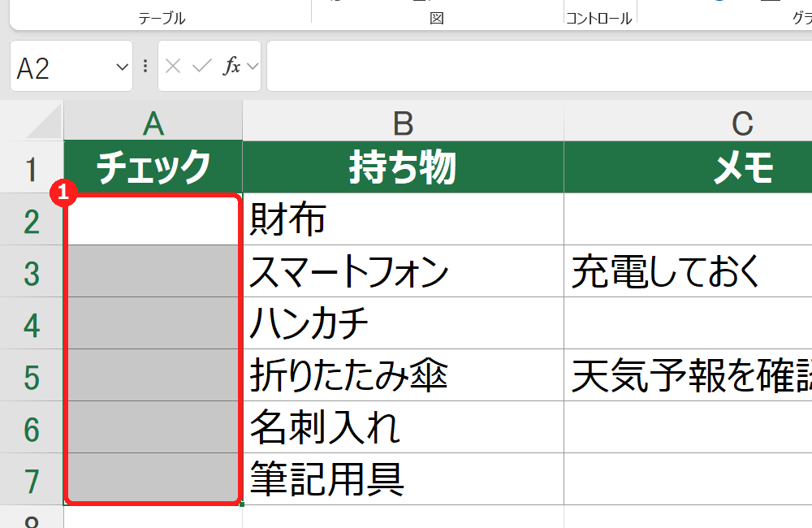Click the メモ header cell

689,167
